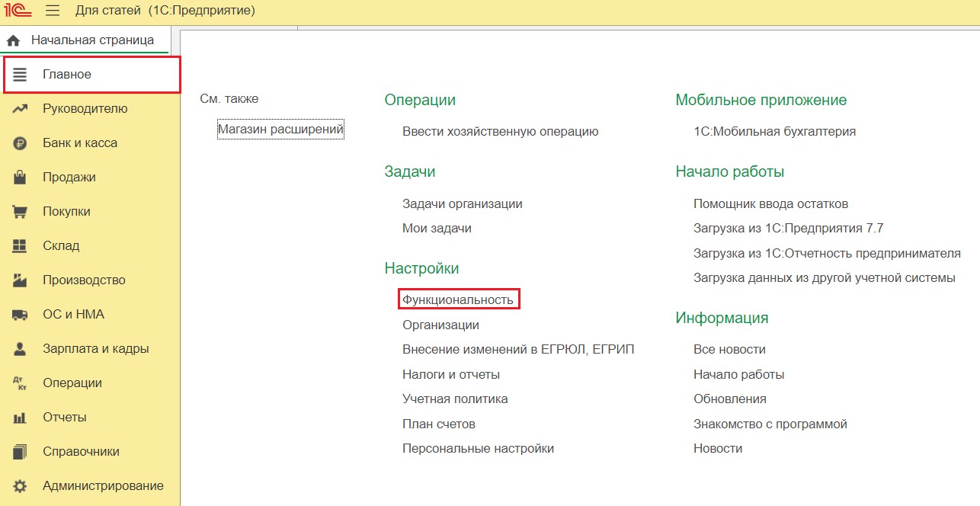The height and width of the screenshot is (506, 980).
Task: Click the Администрирование gear icon
Action: (20, 486)
